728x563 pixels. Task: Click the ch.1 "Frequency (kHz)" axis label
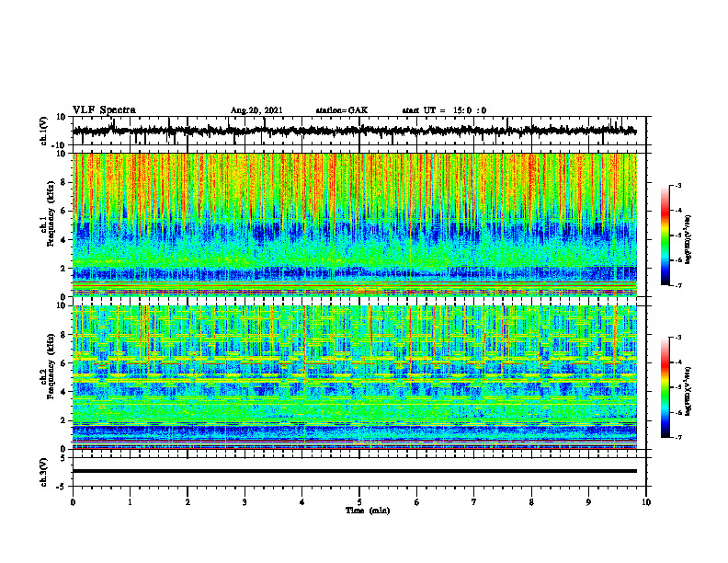click(x=51, y=214)
